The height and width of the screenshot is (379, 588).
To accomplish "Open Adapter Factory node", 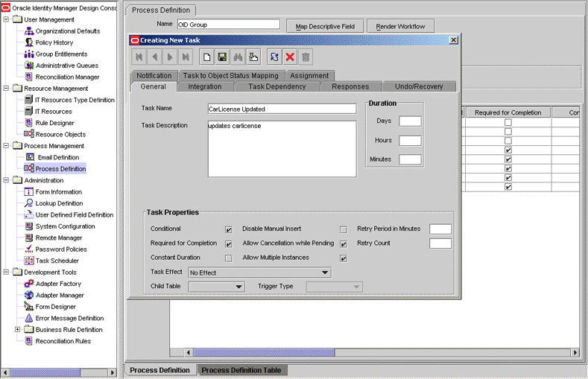I will point(58,284).
